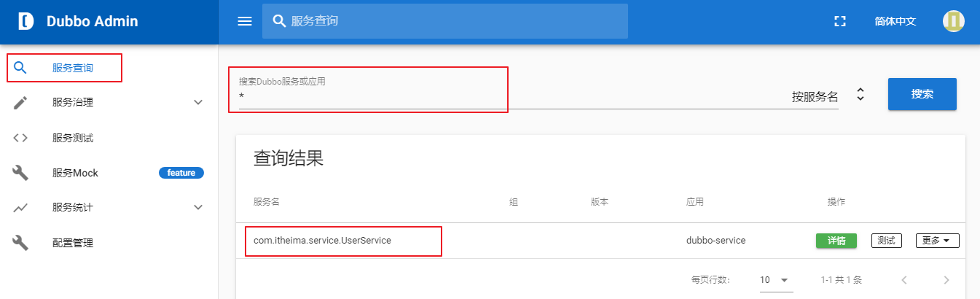The width and height of the screenshot is (980, 299).
Task: Open the 更多 actions dropdown
Action: point(936,241)
